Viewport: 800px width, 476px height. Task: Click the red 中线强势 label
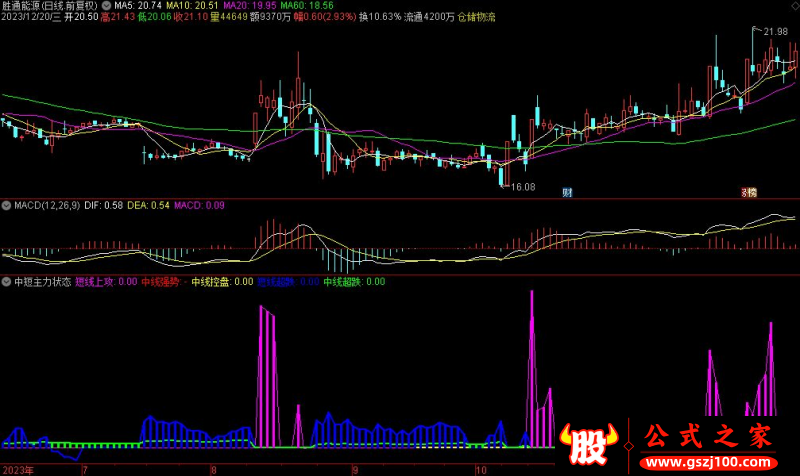click(160, 282)
